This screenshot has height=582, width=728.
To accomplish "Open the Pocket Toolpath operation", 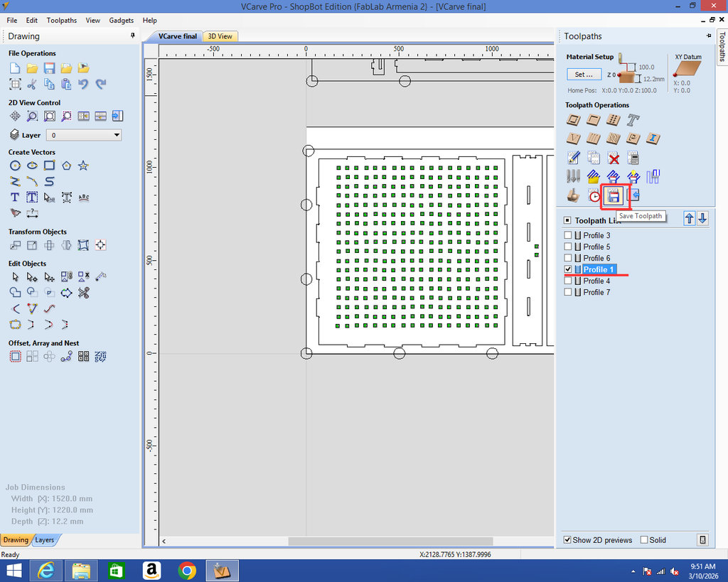I will click(x=593, y=120).
